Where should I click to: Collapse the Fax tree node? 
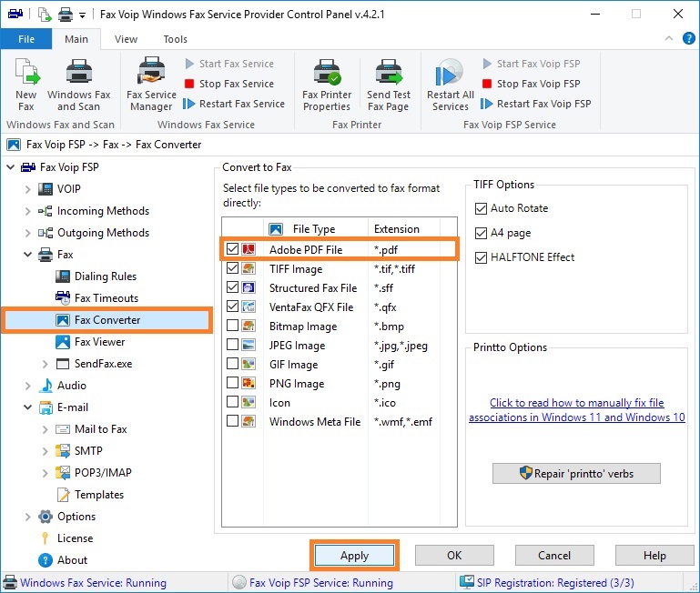click(x=27, y=255)
